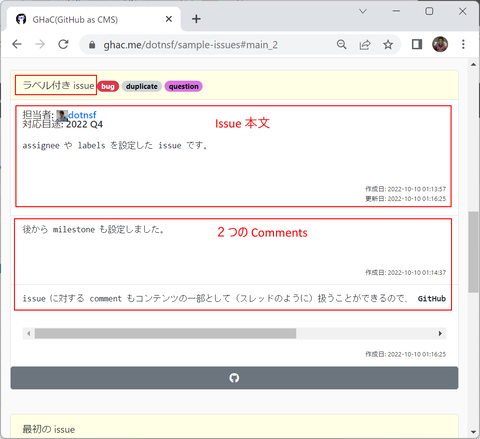Screen dimensions: 480x439
Task: Bookmark this page with the star icon
Action: pyautogui.click(x=388, y=44)
